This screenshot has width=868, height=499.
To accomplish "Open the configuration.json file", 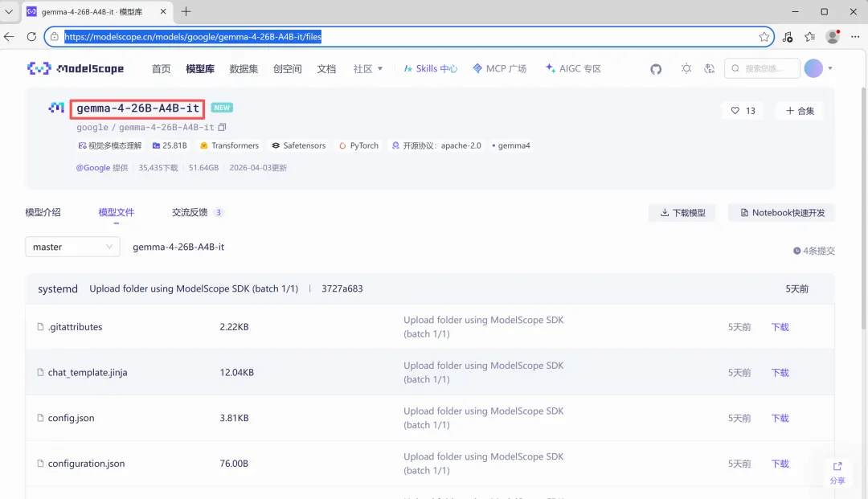I will 86,464.
